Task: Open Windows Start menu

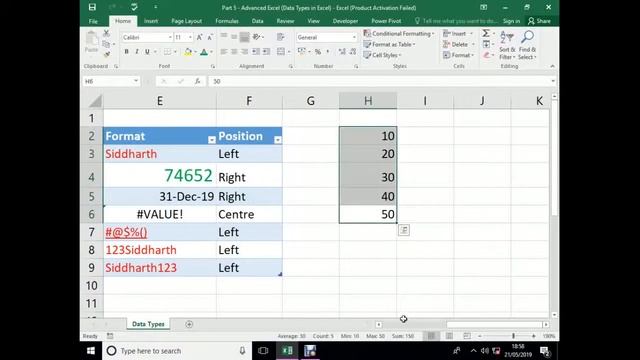Action: pos(91,351)
